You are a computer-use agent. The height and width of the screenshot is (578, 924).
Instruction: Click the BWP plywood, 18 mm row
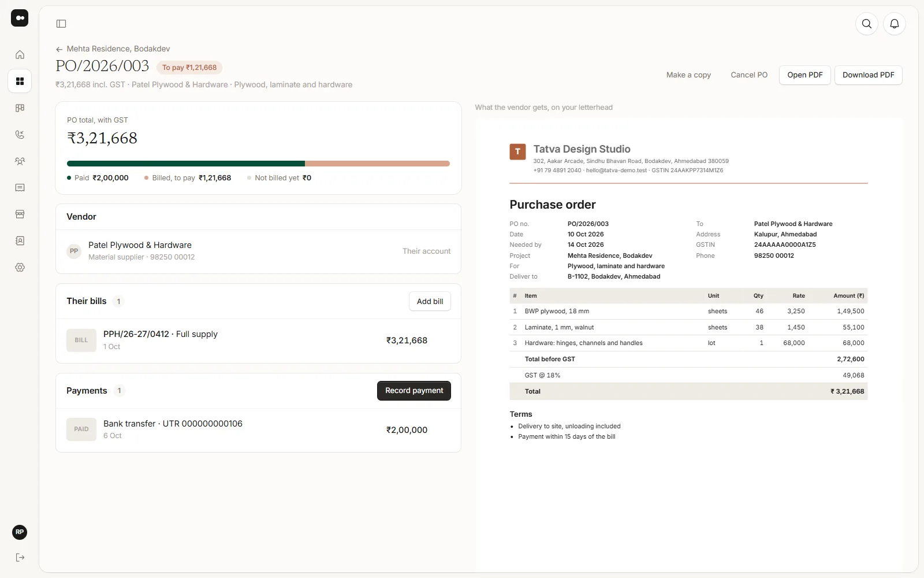pos(688,312)
